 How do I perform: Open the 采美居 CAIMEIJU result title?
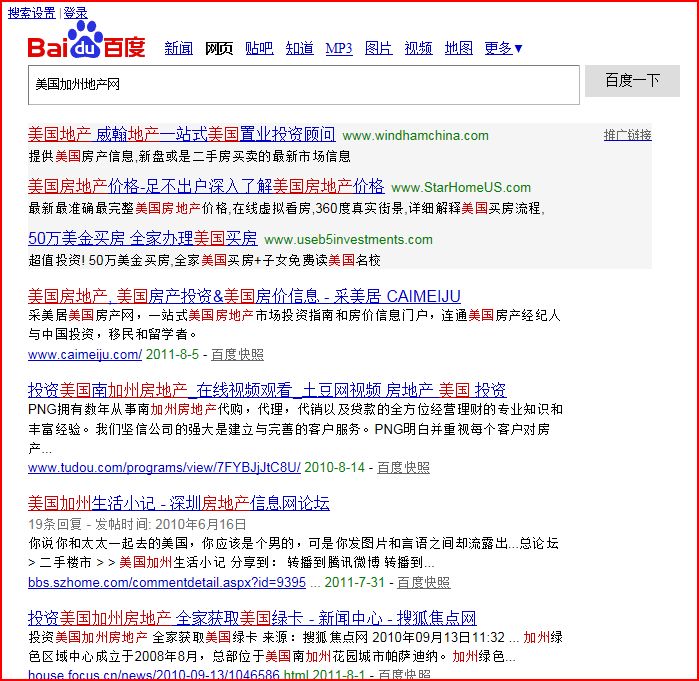244,295
